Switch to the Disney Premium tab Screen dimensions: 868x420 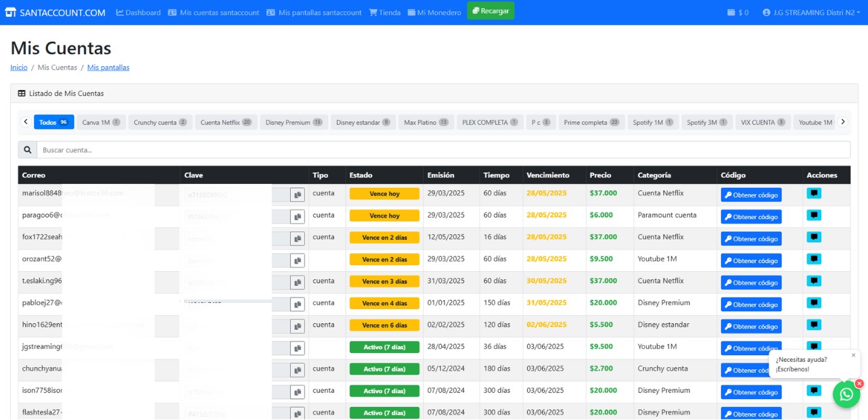[x=294, y=122]
